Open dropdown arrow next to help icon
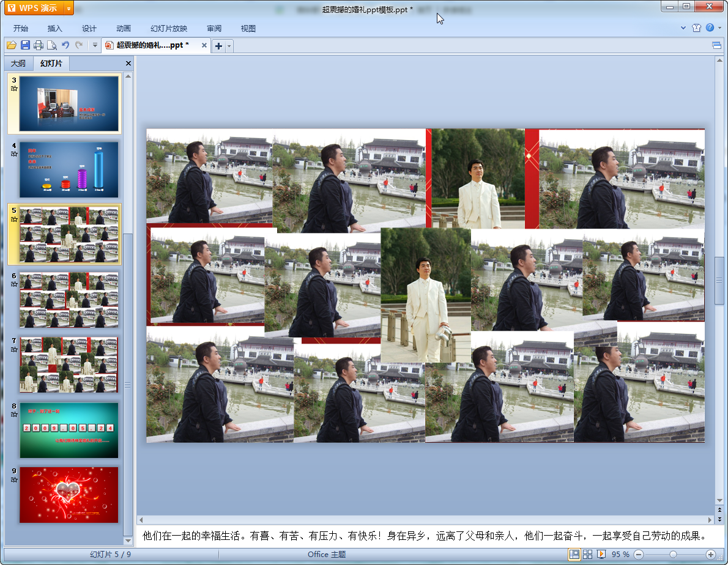This screenshot has height=565, width=728. pos(719,28)
